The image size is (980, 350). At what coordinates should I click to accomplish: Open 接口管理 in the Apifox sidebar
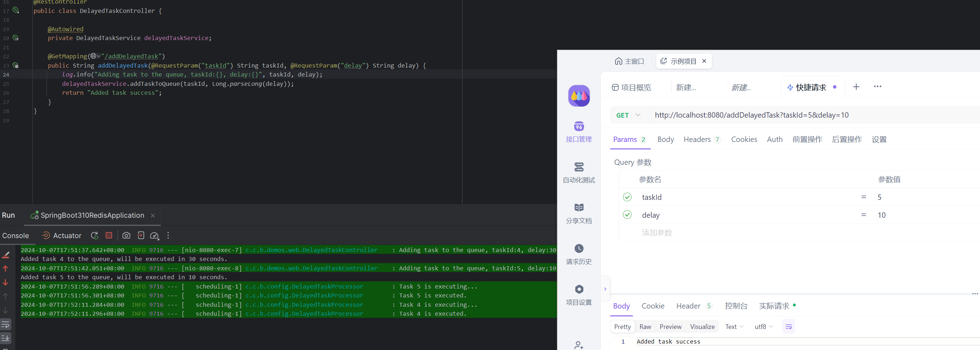click(579, 132)
